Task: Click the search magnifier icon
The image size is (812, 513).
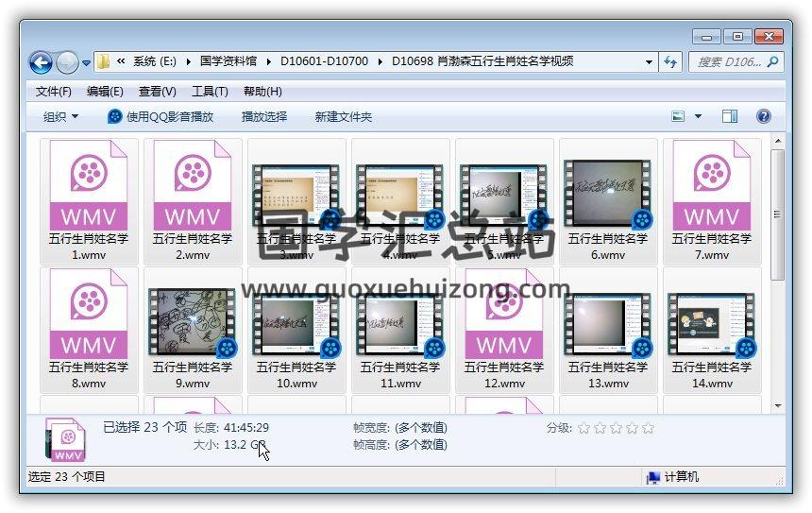Action: tap(772, 62)
